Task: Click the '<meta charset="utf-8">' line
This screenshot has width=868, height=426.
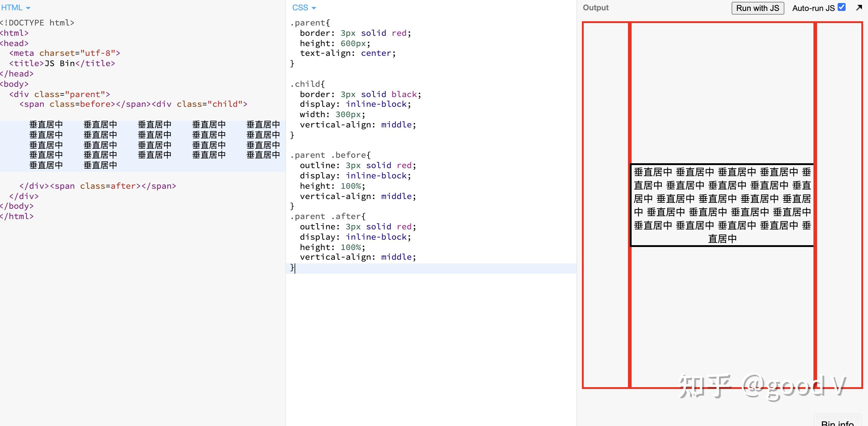Action: (x=65, y=53)
